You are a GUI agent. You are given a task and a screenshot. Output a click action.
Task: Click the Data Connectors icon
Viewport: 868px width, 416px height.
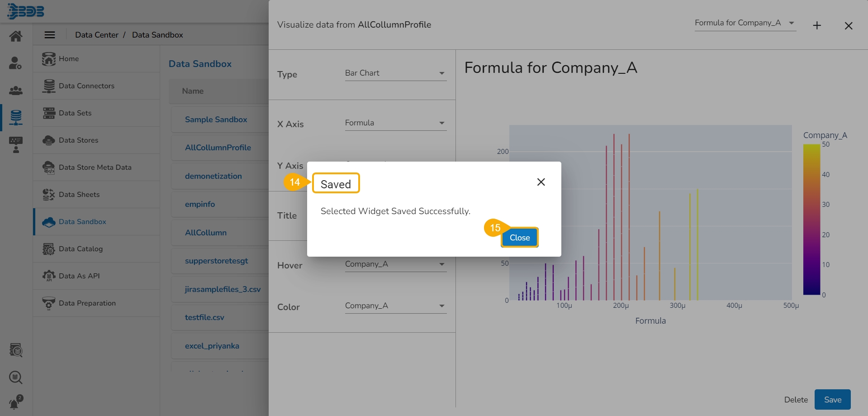coord(48,86)
